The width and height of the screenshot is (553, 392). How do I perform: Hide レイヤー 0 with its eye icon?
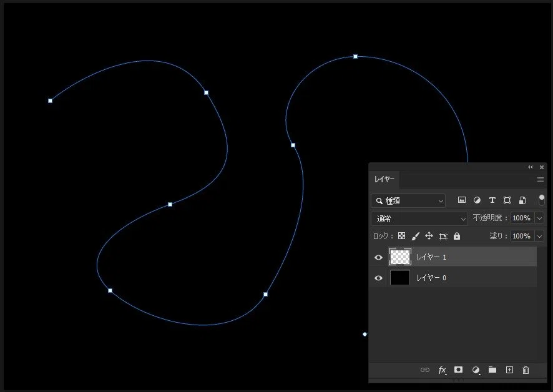coord(378,278)
